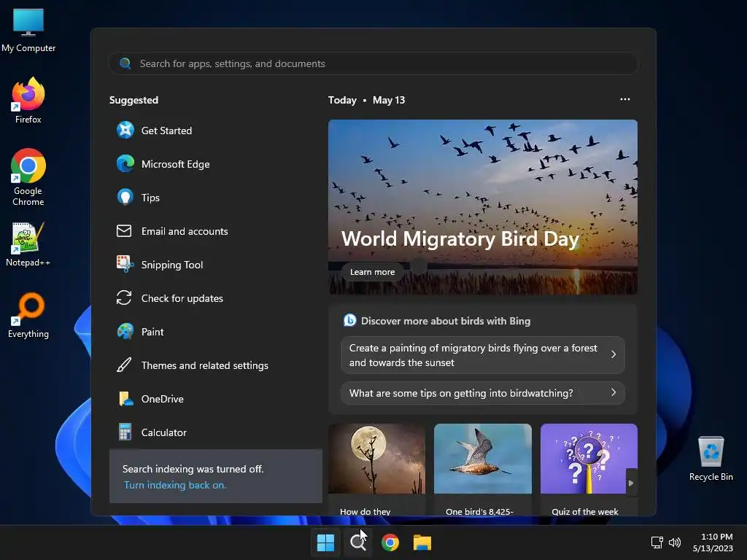Click Learn more on Bird Day banner
Image resolution: width=747 pixels, height=560 pixels.
tap(373, 272)
